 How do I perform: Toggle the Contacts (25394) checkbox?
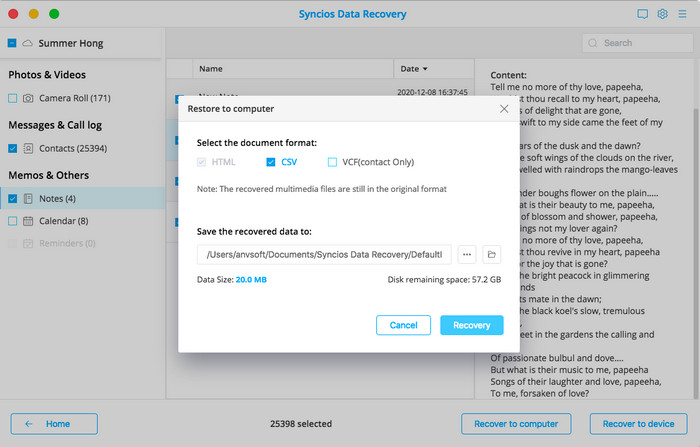(x=12, y=148)
